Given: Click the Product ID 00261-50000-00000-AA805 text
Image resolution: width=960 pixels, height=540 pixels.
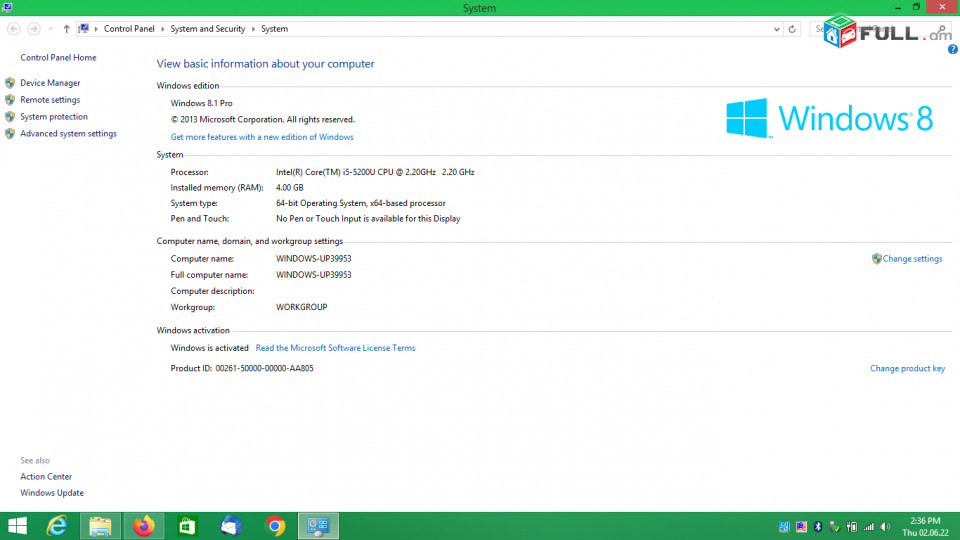Looking at the screenshot, I should point(242,369).
